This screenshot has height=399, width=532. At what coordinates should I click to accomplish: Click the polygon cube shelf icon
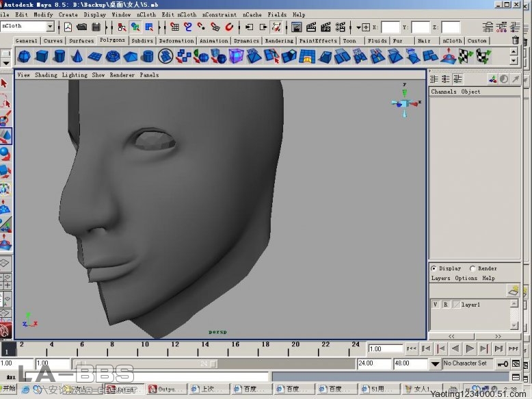tap(42, 56)
